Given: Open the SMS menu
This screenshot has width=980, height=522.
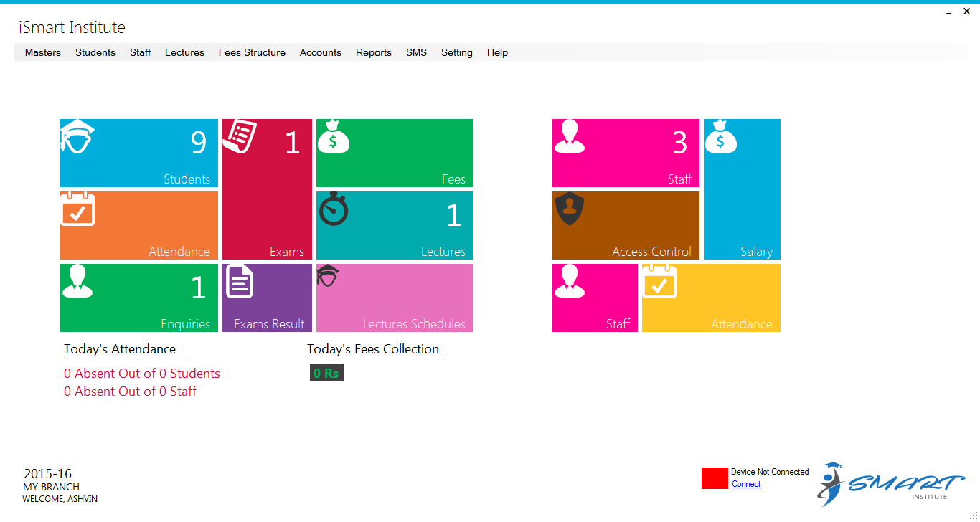Looking at the screenshot, I should 416,52.
